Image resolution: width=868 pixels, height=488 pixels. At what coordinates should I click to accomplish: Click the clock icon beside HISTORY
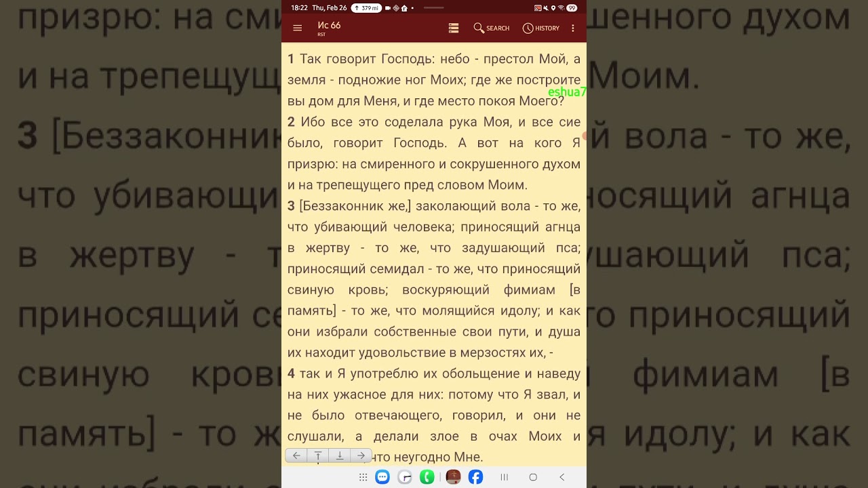pyautogui.click(x=528, y=28)
